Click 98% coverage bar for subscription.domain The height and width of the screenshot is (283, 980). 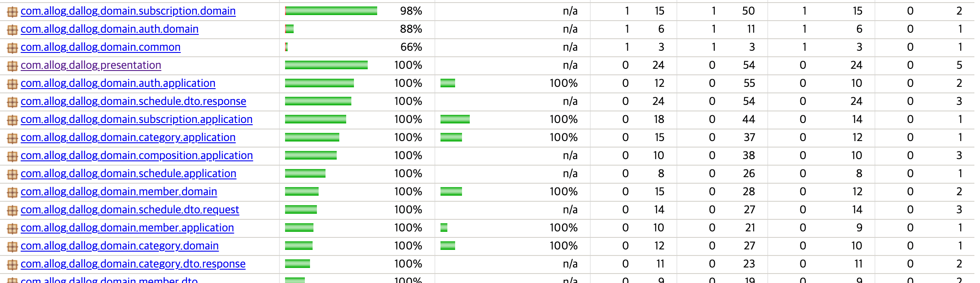point(331,11)
